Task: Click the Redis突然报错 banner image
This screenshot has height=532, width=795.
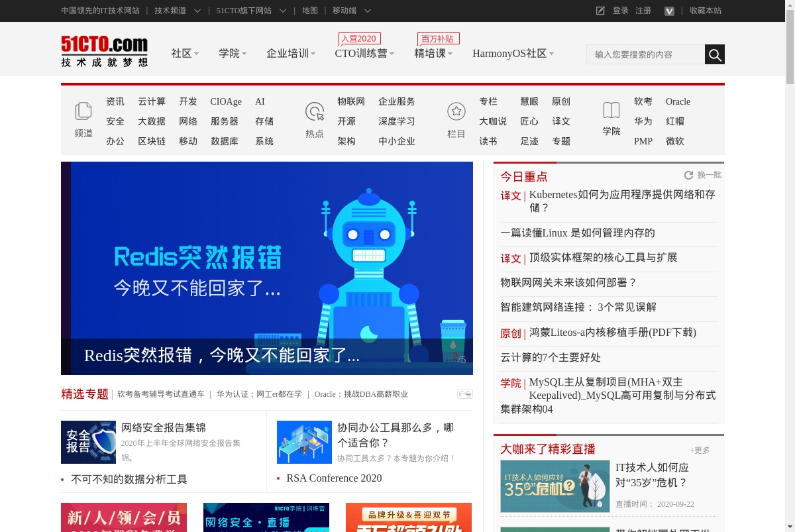Action: point(267,268)
